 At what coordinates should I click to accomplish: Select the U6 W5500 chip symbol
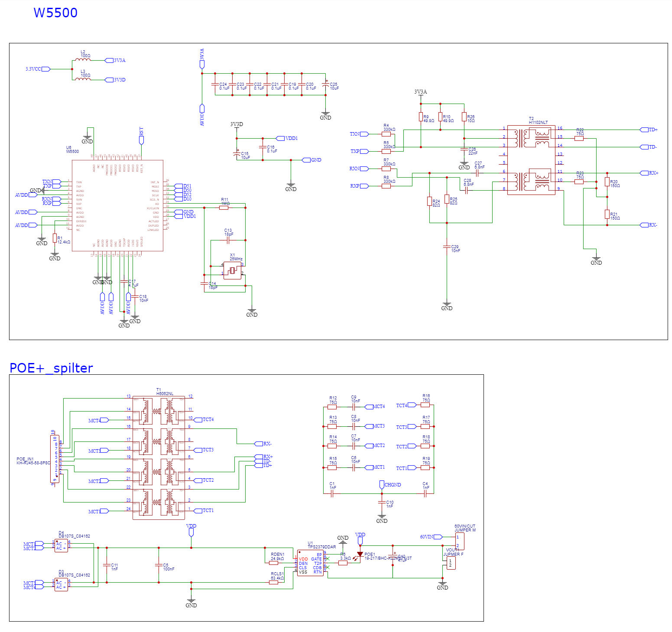coord(117,206)
